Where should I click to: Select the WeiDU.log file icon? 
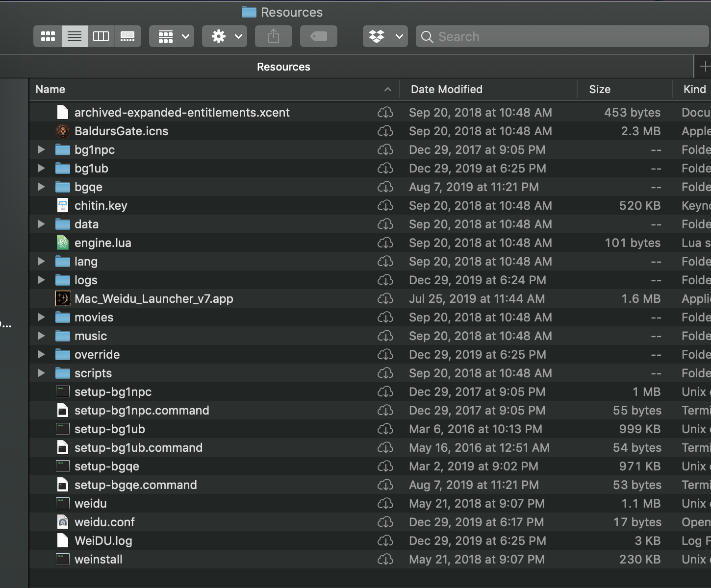63,540
